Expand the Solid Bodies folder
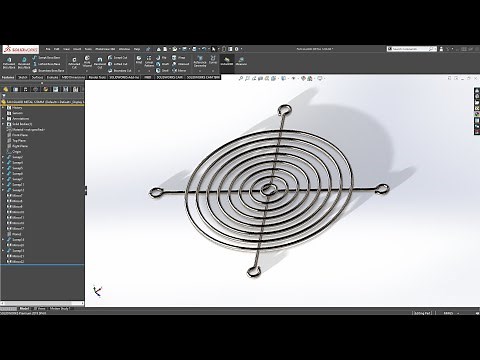This screenshot has width=480, height=360. pos(3,124)
